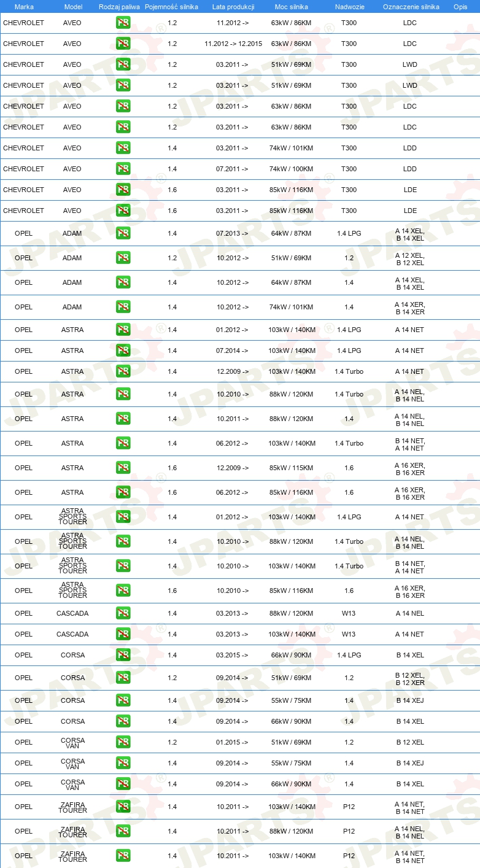The width and height of the screenshot is (480, 868).
Task: Select ASTRA SPORTS TOURER cell in 1.6 row
Action: coord(72,591)
